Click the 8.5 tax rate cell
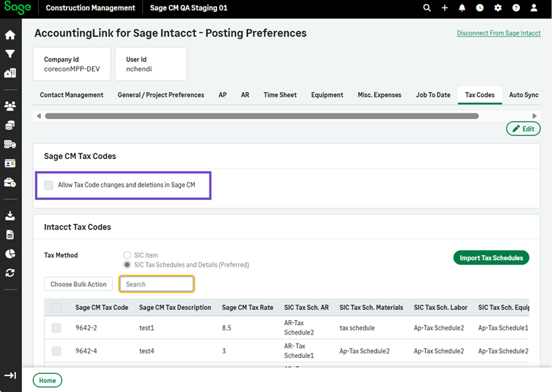This screenshot has width=553, height=392. 227,328
